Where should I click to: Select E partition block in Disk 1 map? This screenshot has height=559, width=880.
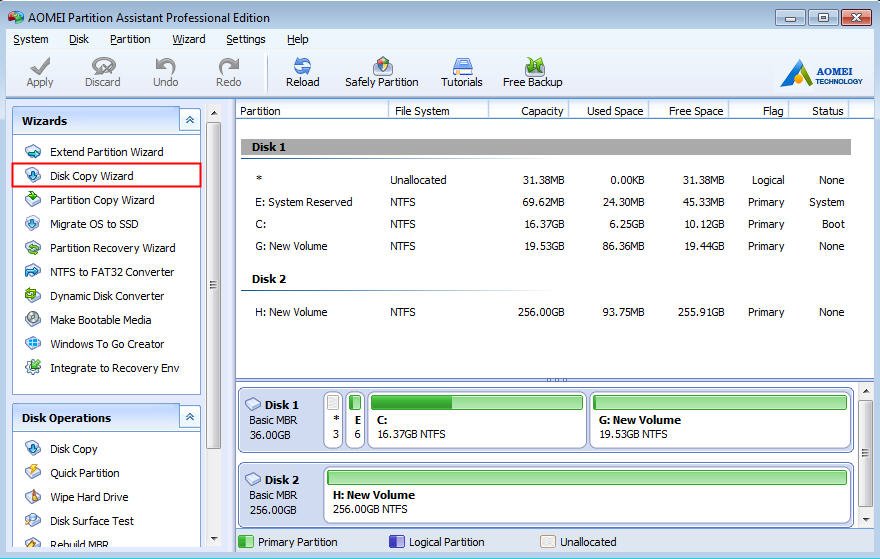tap(355, 420)
